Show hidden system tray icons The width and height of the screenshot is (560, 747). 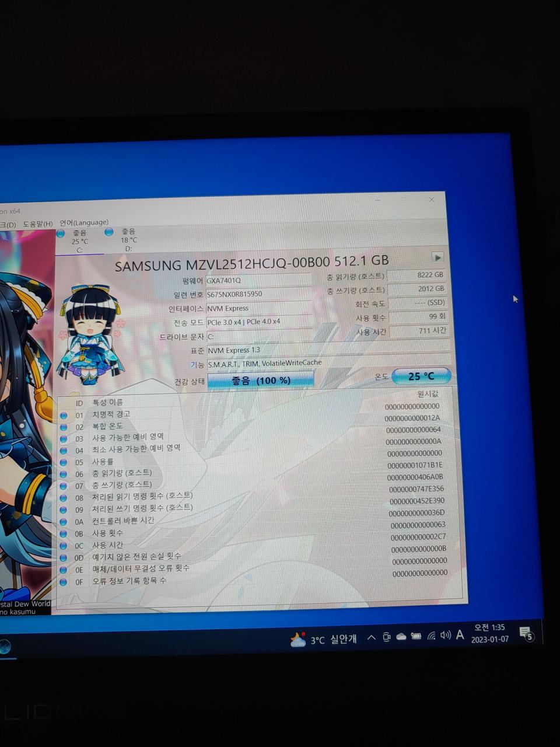[371, 638]
